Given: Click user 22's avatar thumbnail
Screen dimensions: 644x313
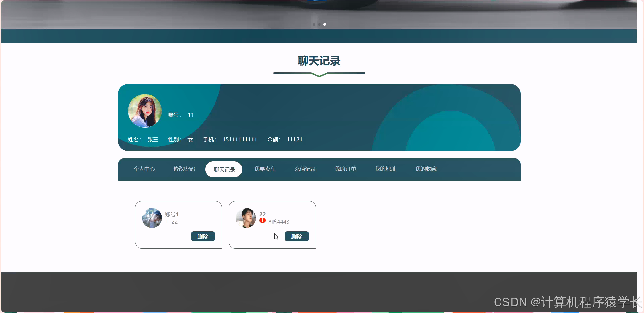Looking at the screenshot, I should [x=246, y=218].
